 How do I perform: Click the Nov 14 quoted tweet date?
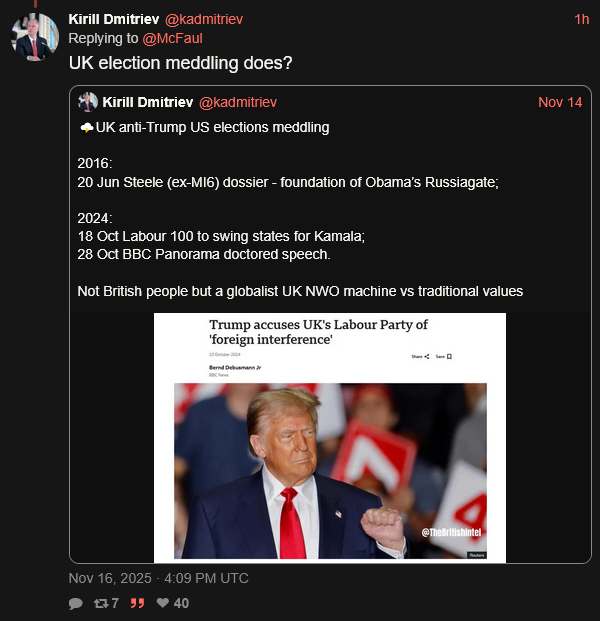coord(560,103)
